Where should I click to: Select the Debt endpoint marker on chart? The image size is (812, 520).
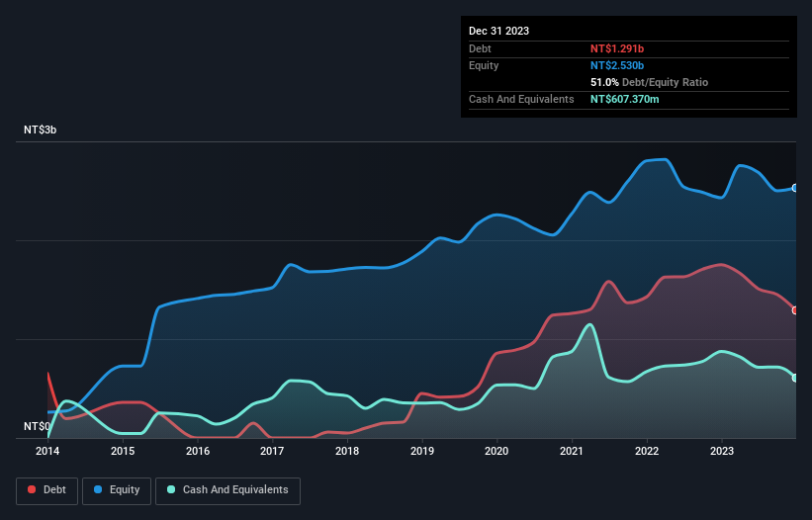coord(795,310)
